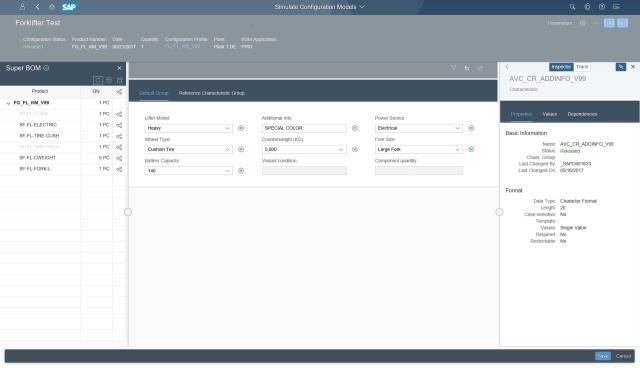Click the redo icon above characteristics
Image resolution: width=640 pixels, height=368 pixels.
[x=480, y=68]
